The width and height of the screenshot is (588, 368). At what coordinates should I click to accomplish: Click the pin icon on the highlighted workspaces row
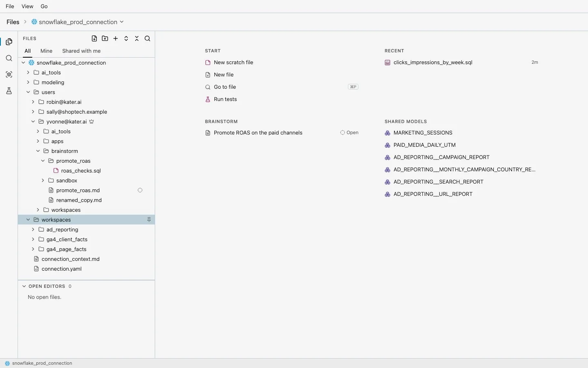(x=149, y=220)
